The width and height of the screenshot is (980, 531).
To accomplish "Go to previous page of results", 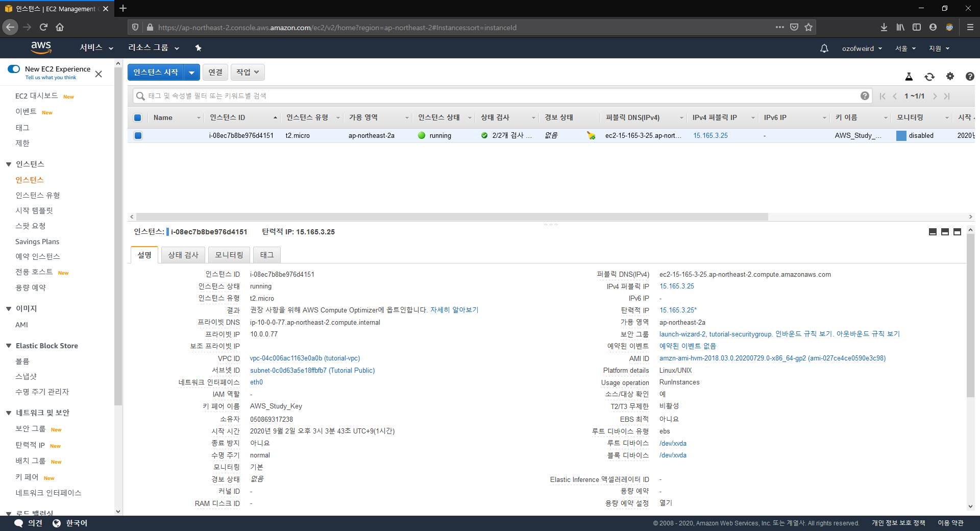I will tap(895, 96).
